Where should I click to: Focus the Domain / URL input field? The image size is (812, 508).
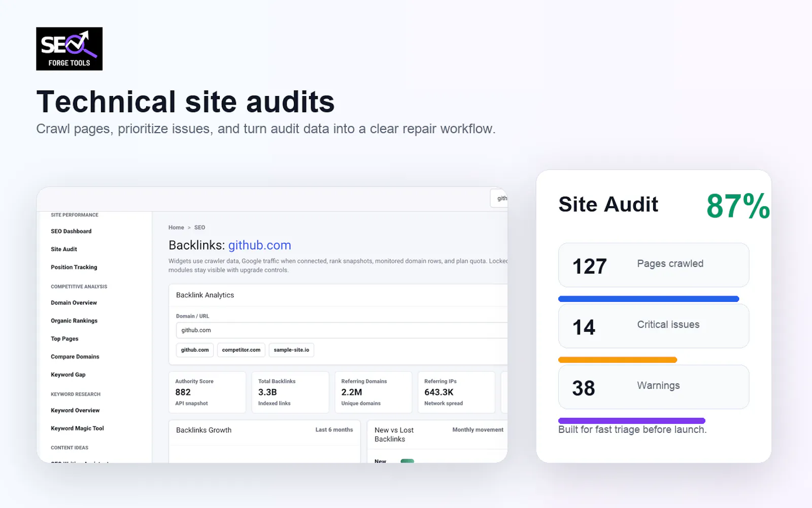342,330
